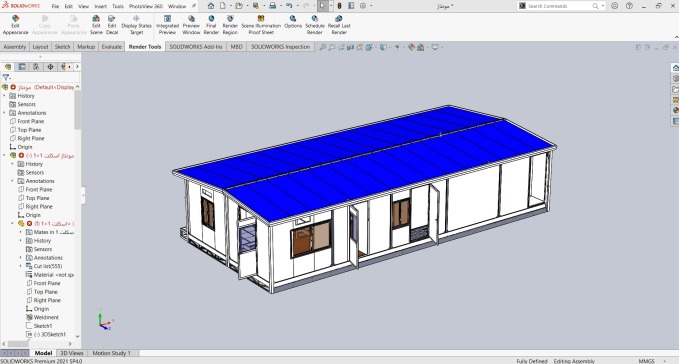Screen dimensions: 679x364
Task: Open the Appearances task pane tab
Action: coord(675,110)
